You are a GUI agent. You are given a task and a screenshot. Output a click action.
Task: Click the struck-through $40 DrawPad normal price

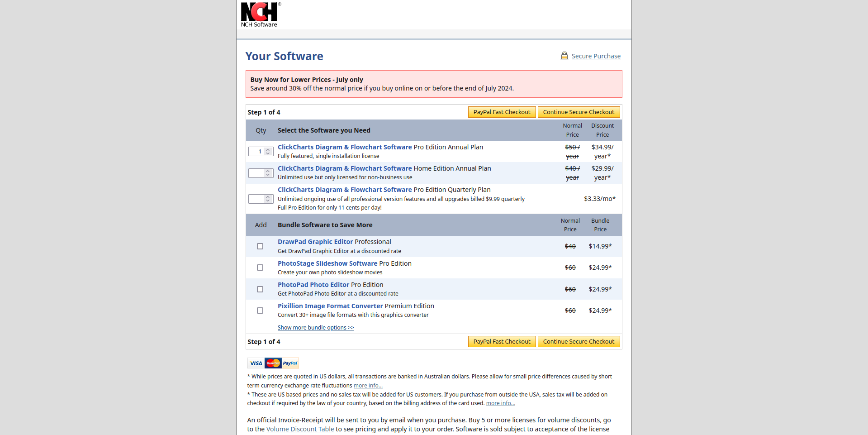[x=570, y=246]
